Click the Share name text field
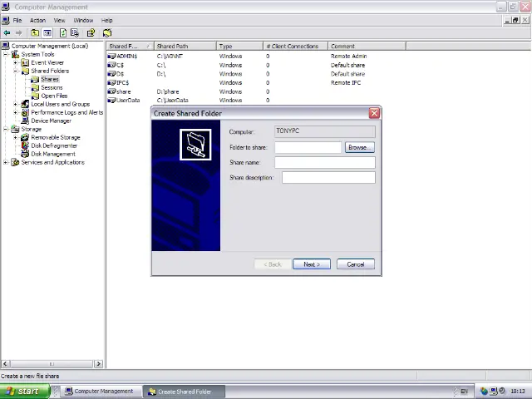This screenshot has height=399, width=532. pyautogui.click(x=324, y=163)
